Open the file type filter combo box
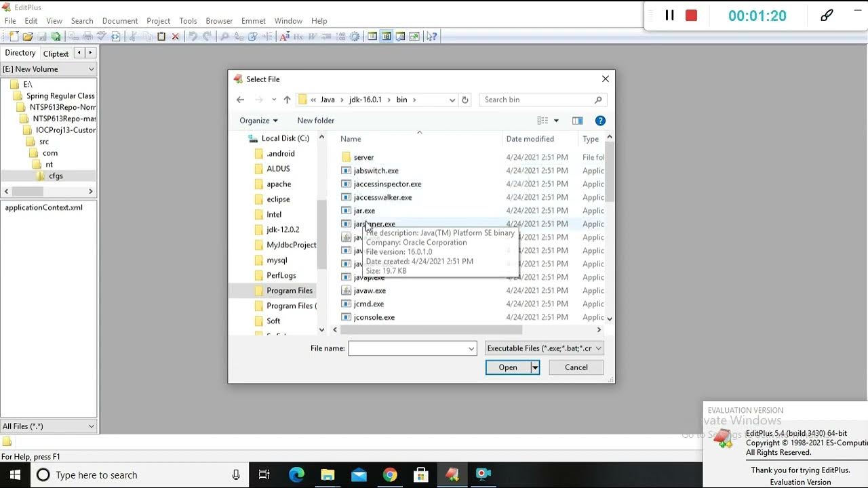The width and height of the screenshot is (868, 488). (544, 348)
